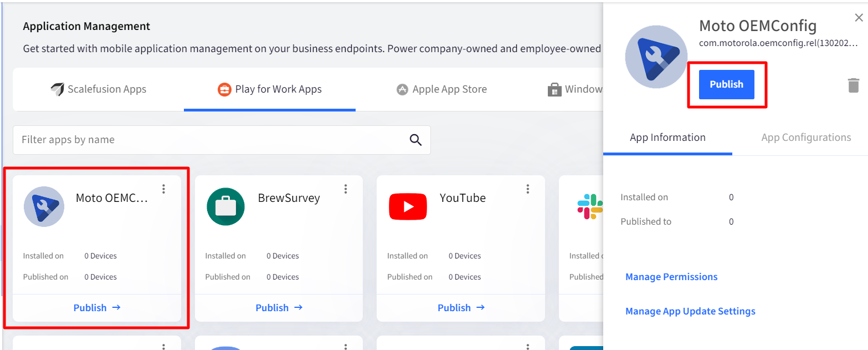Viewport: 868px width, 350px height.
Task: Click package name com.motorola.oemconfig.rel text
Action: [x=779, y=42]
